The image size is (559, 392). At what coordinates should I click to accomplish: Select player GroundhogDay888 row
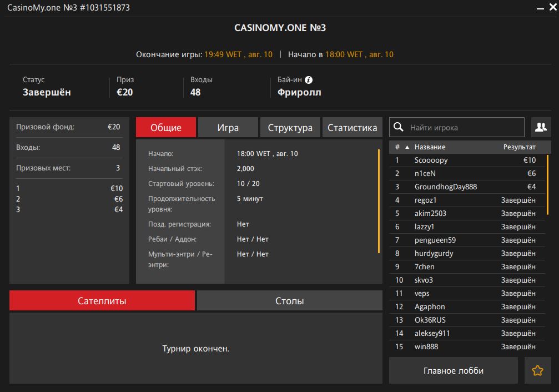(446, 187)
